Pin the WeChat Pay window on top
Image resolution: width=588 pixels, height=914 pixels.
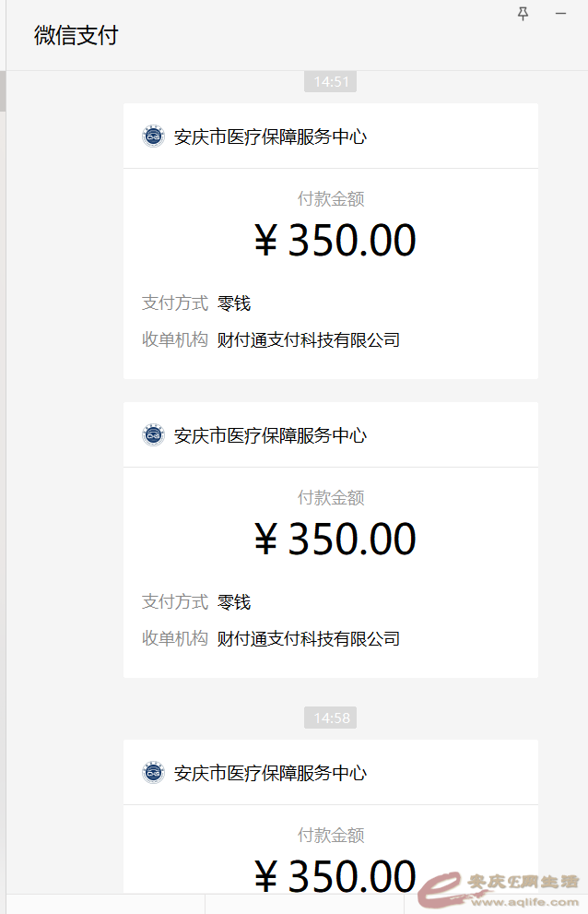click(x=523, y=14)
